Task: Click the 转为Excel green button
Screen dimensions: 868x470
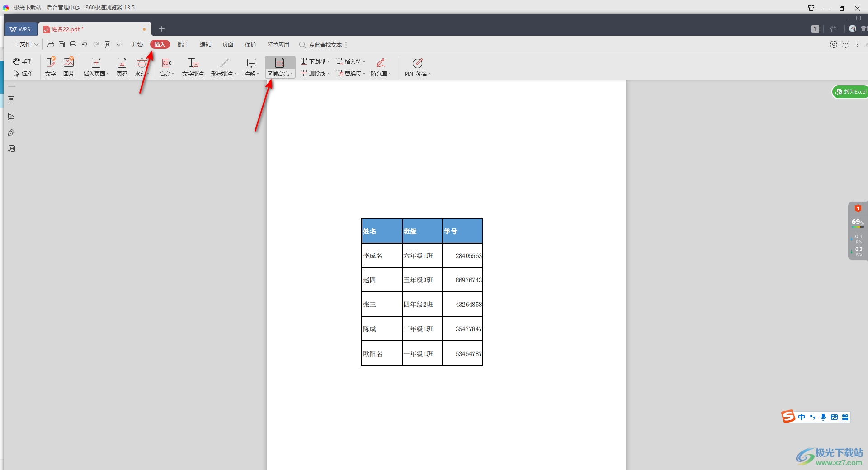Action: point(850,92)
